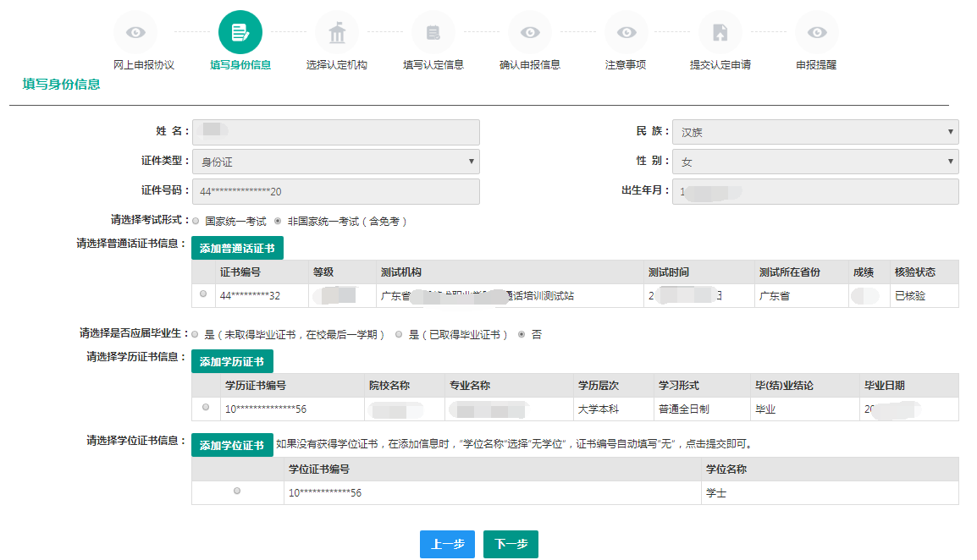Select the 国家统一考试 radio option
Image resolution: width=977 pixels, height=560 pixels.
click(196, 221)
